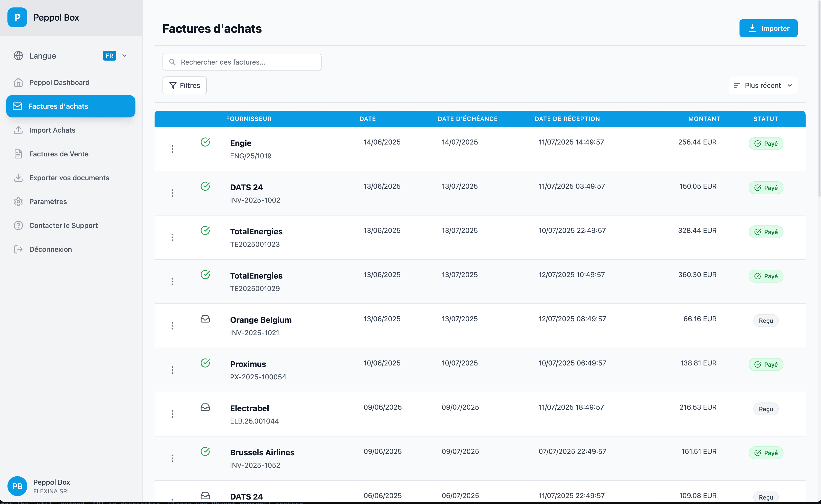The width and height of the screenshot is (821, 504).
Task: Click amount 328.44 EUR
Action: (x=697, y=230)
